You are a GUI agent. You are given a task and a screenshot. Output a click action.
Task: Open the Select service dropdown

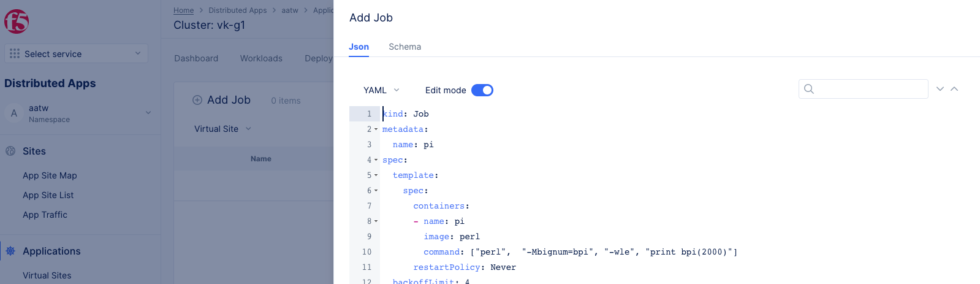pyautogui.click(x=76, y=53)
